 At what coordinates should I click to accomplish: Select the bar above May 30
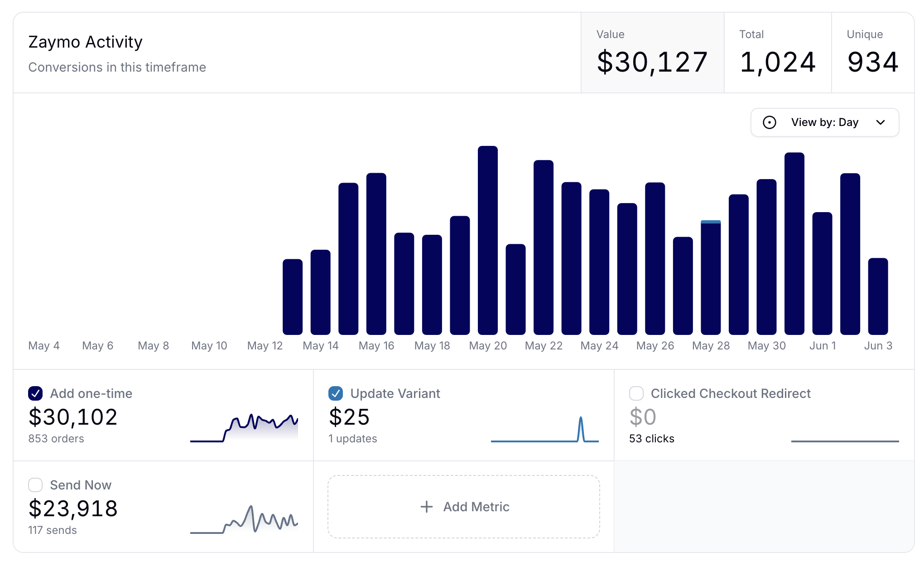766,257
